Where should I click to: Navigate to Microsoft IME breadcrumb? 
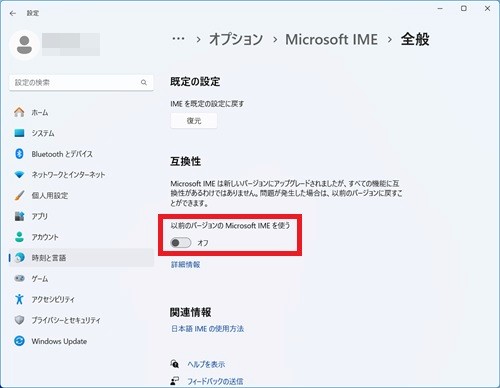click(x=331, y=39)
